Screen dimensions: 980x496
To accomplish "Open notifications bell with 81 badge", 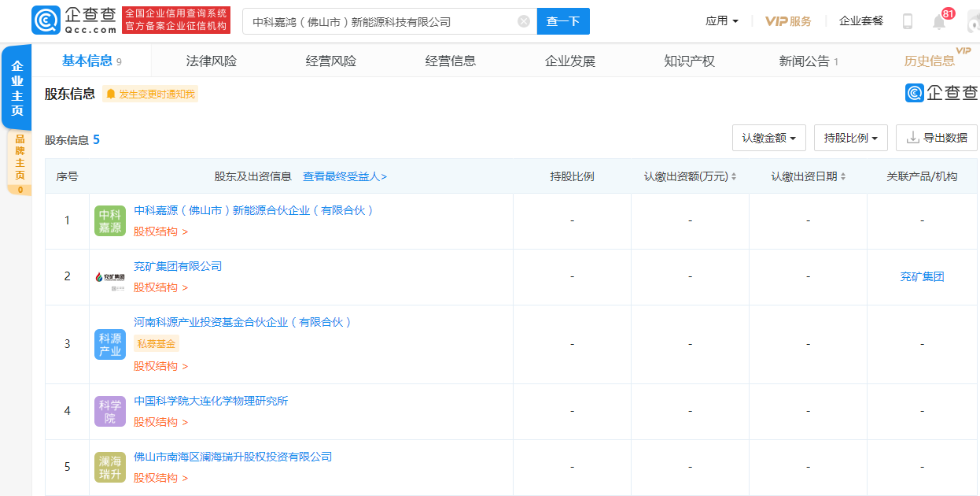I will click(x=939, y=21).
